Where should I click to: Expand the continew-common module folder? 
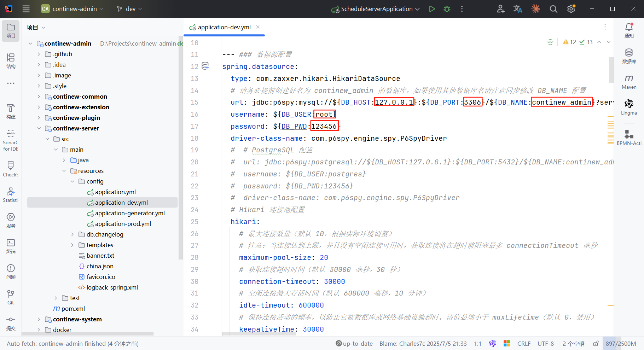[x=39, y=97]
